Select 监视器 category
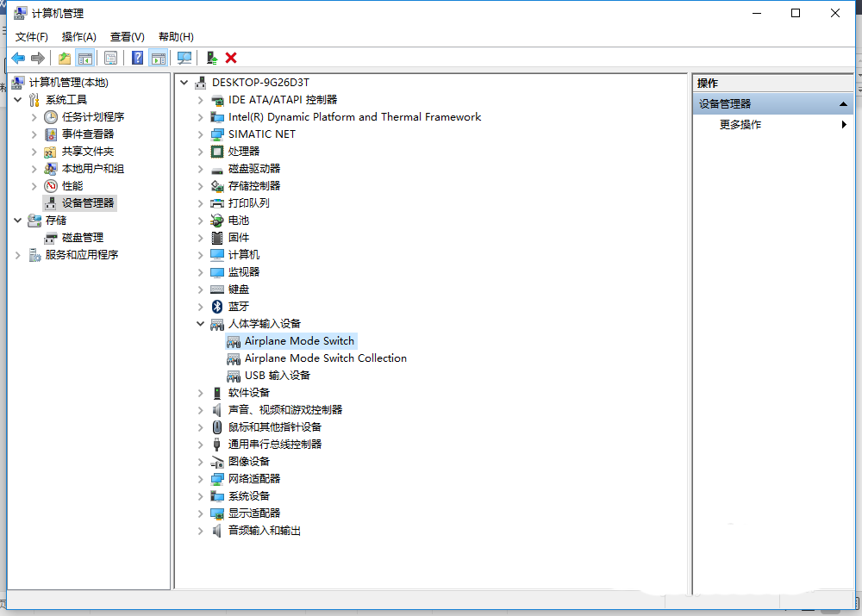Screen dimensions: 862x616 tap(244, 272)
